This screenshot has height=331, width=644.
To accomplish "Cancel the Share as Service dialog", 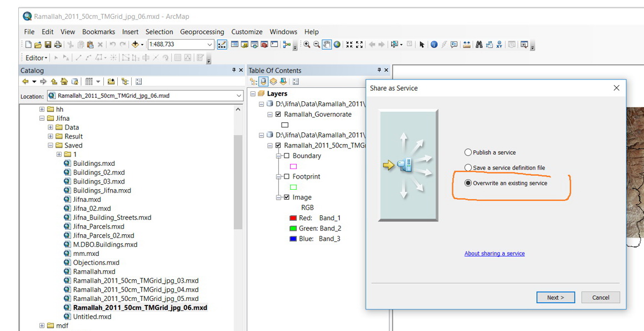I will tap(601, 297).
